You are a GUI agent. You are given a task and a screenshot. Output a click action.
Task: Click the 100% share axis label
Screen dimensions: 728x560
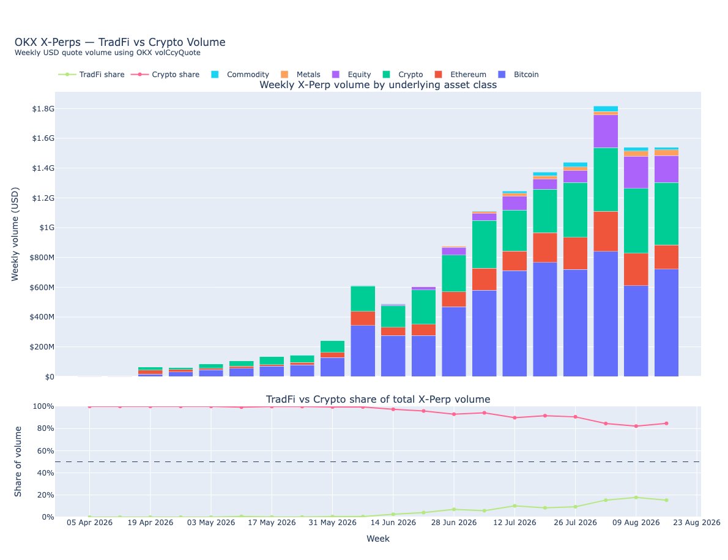point(43,406)
